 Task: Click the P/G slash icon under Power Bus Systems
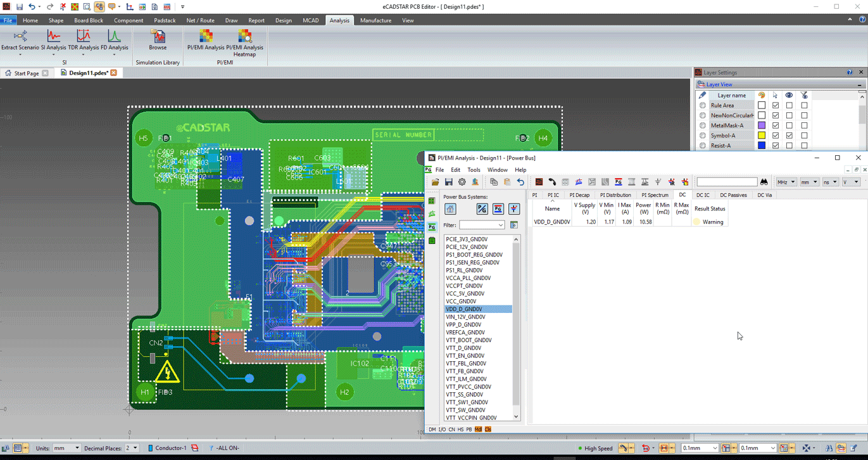(x=482, y=209)
